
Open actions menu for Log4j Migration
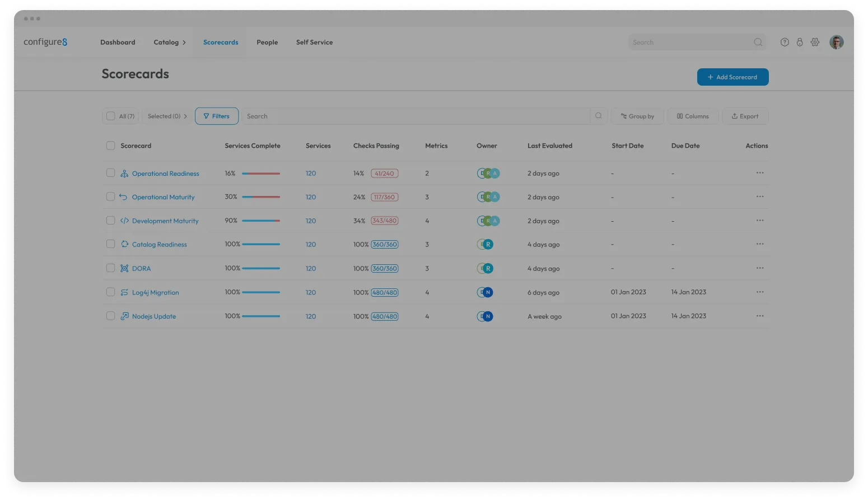[x=760, y=292]
